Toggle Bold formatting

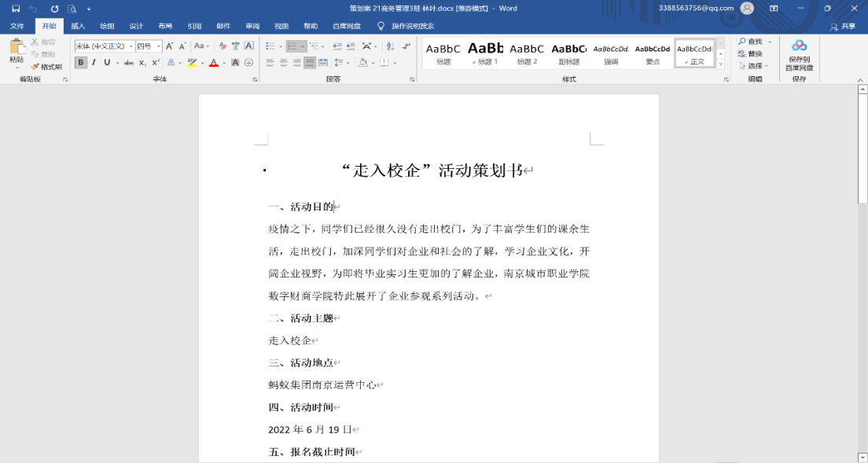click(x=80, y=63)
